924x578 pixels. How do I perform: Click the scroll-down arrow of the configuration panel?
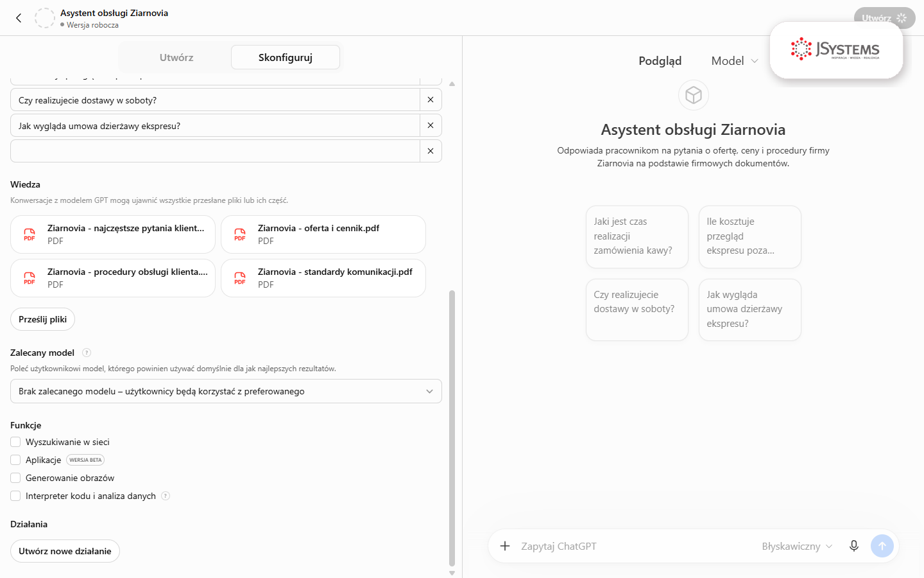pos(452,573)
